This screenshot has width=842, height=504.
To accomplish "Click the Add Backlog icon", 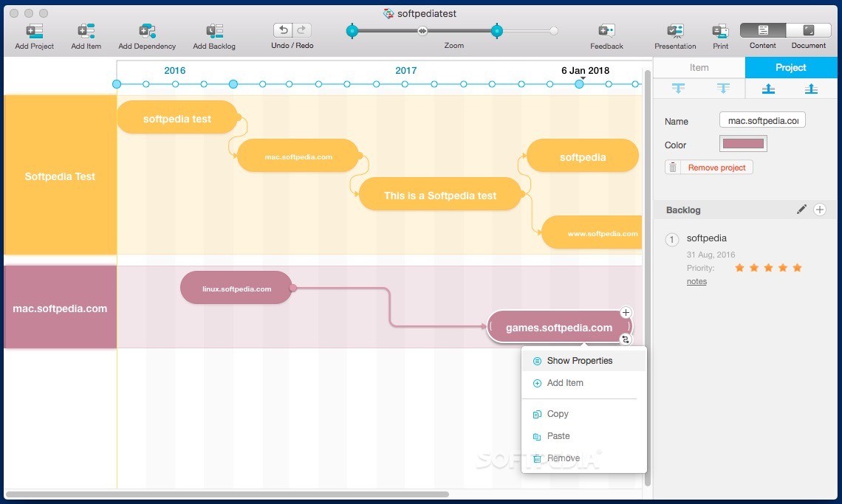I will click(214, 30).
